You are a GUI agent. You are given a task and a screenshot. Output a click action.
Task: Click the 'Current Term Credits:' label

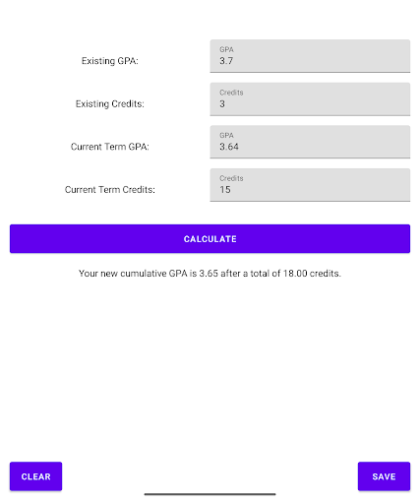[110, 190]
